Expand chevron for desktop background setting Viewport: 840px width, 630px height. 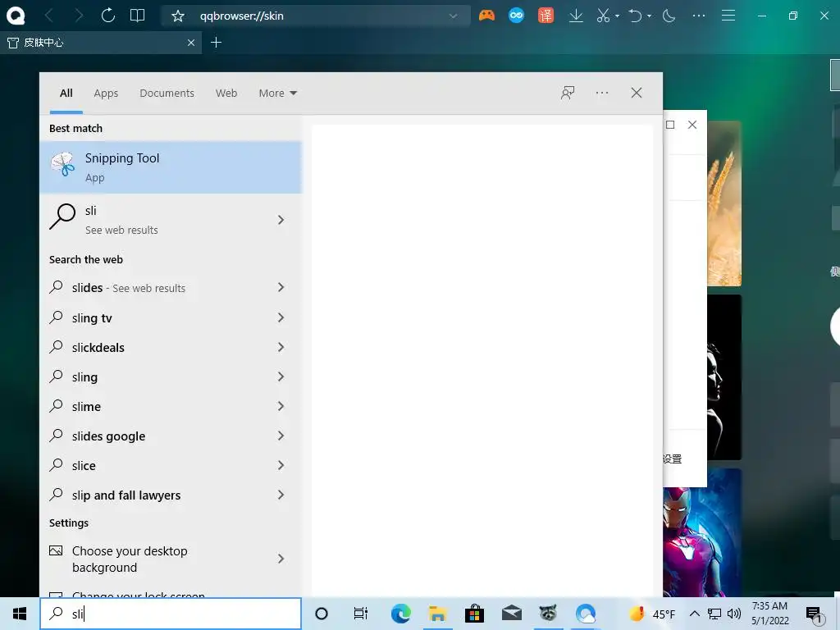click(x=281, y=559)
